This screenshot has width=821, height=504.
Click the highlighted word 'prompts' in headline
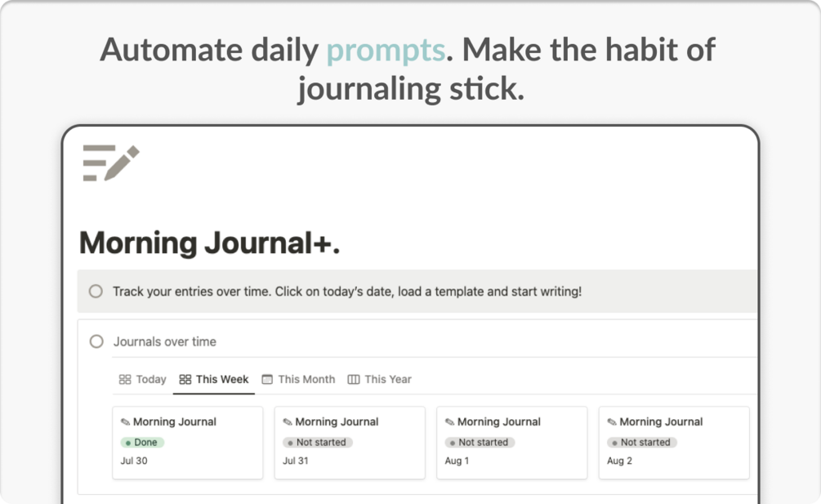[386, 50]
